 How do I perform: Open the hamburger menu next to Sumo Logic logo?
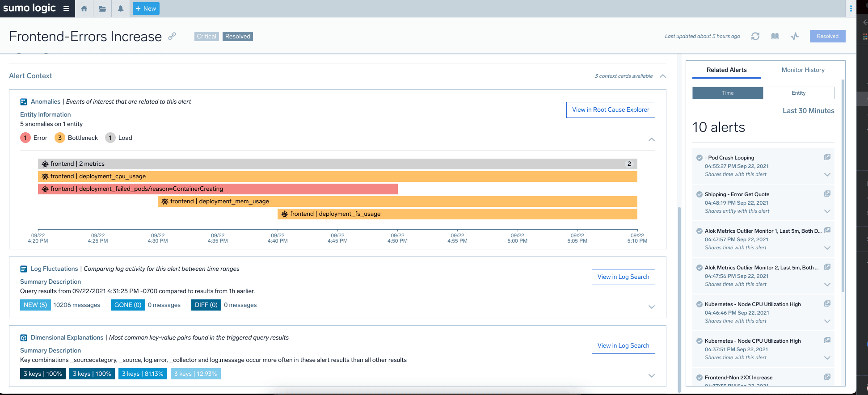point(66,8)
